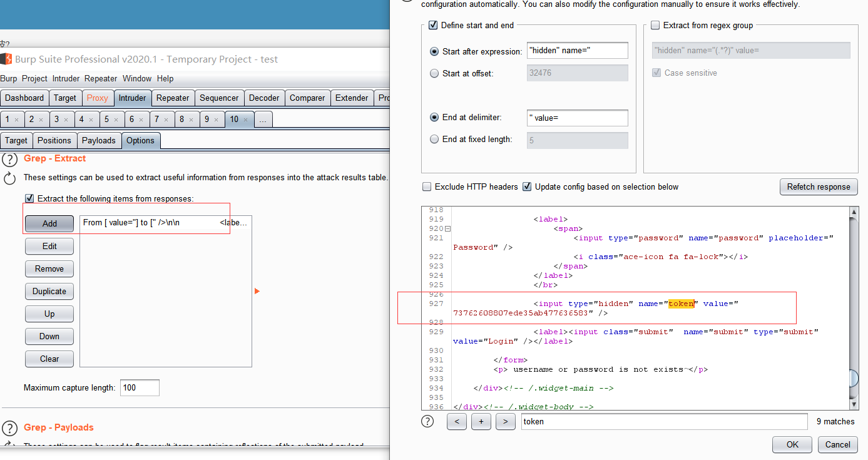The image size is (868, 460).
Task: Go to next search match
Action: click(506, 422)
